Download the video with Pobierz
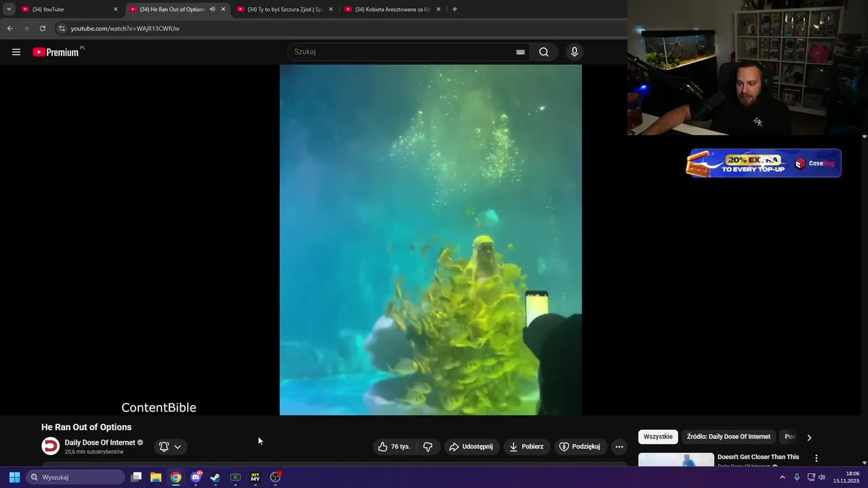868x488 pixels. click(526, 447)
